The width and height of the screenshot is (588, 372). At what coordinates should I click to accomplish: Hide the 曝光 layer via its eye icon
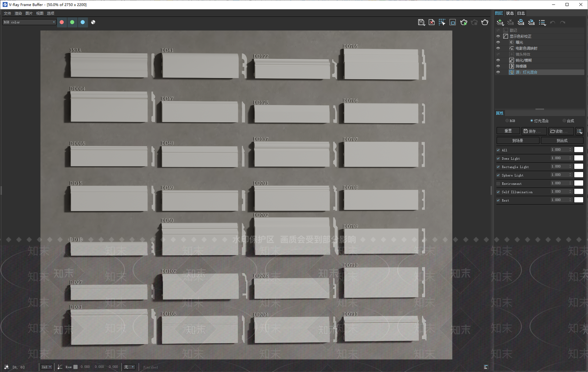click(498, 42)
